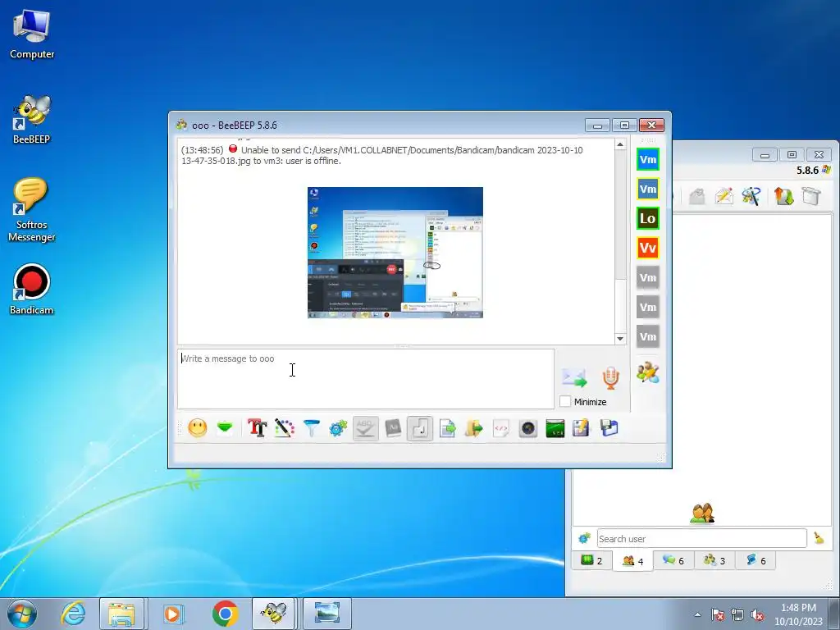The width and height of the screenshot is (840, 630).
Task: Switch to the tab showing 2
Action: click(x=592, y=561)
